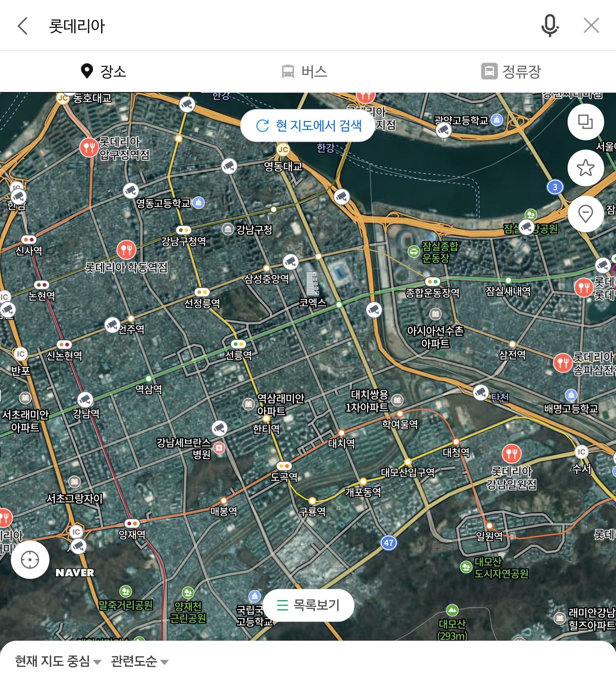The height and width of the screenshot is (681, 616).
Task: Tap 양재천 근린공원 park icon
Action: (188, 593)
